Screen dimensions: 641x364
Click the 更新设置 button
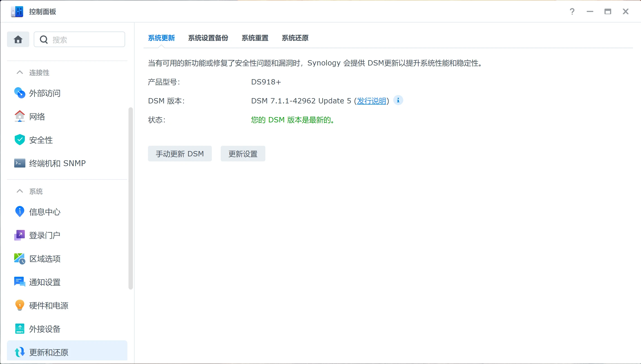point(243,154)
